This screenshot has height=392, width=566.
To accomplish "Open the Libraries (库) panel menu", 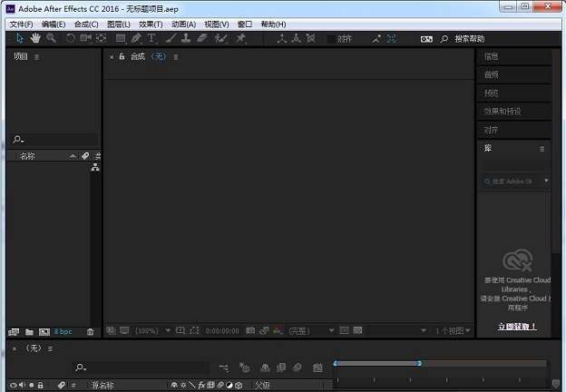I will [542, 149].
